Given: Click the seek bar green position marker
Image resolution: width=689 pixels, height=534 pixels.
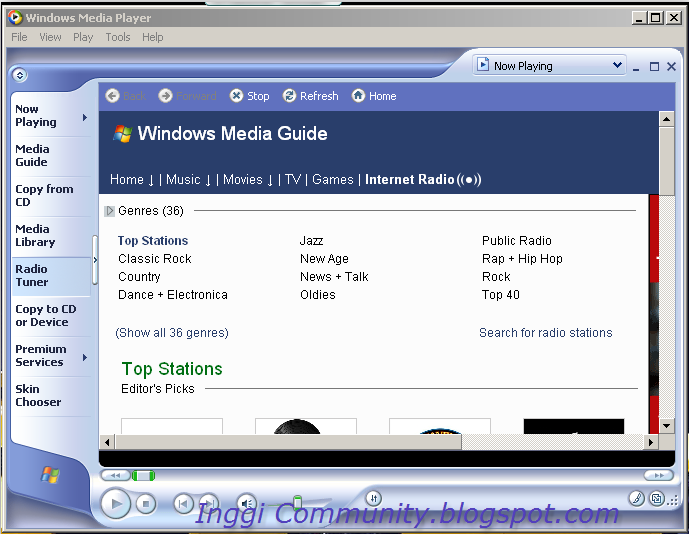Looking at the screenshot, I should (144, 476).
